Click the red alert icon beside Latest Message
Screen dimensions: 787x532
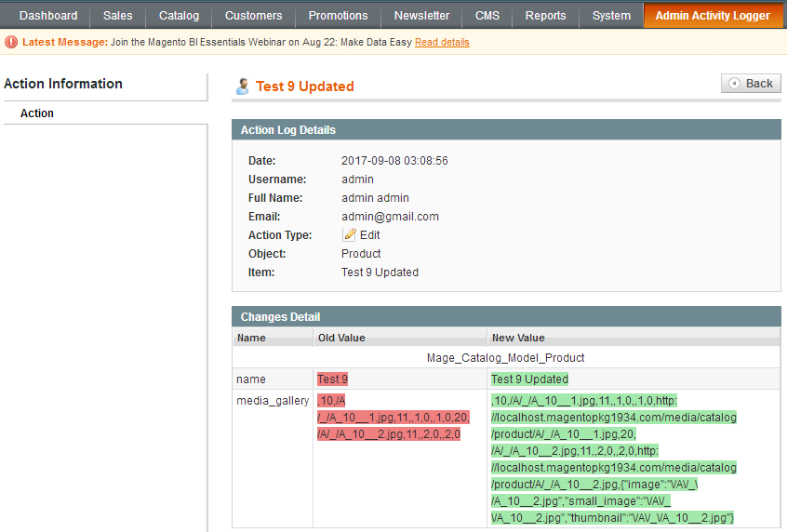coord(11,42)
